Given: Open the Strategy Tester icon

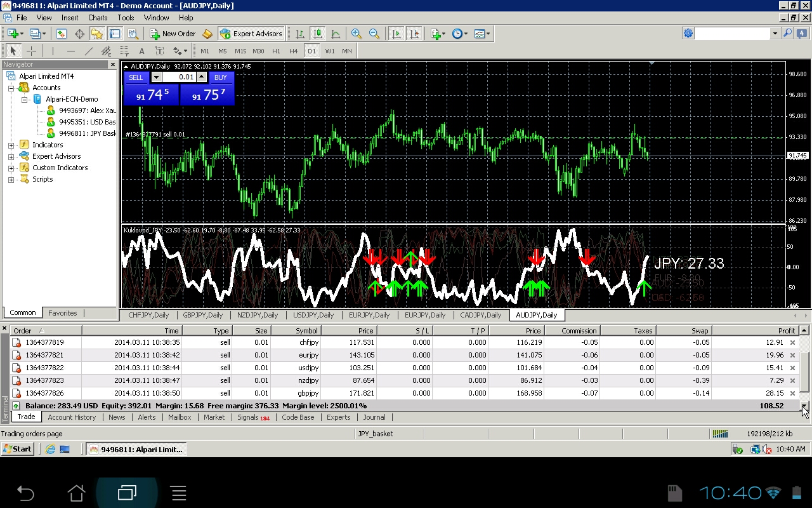Looking at the screenshot, I should click(133, 34).
